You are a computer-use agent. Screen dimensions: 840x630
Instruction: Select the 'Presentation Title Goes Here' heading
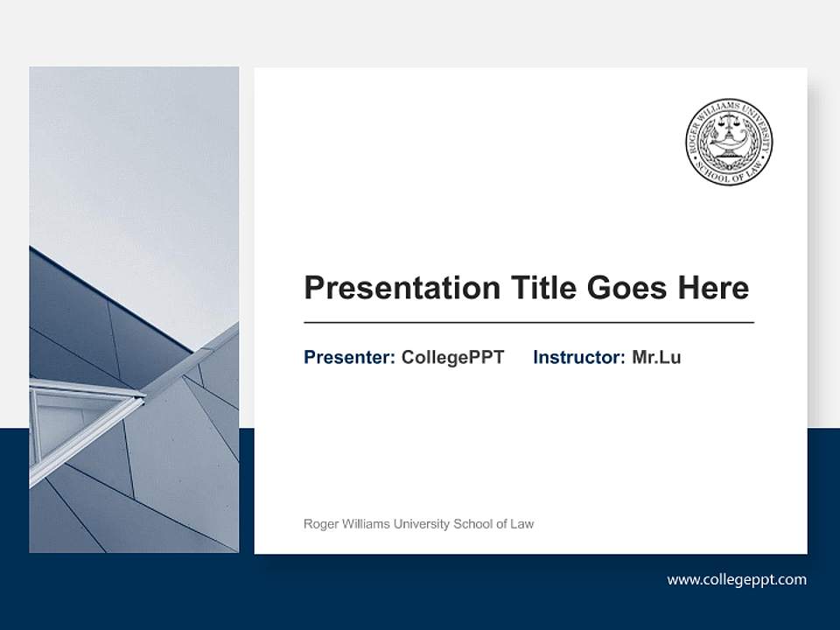(x=526, y=288)
